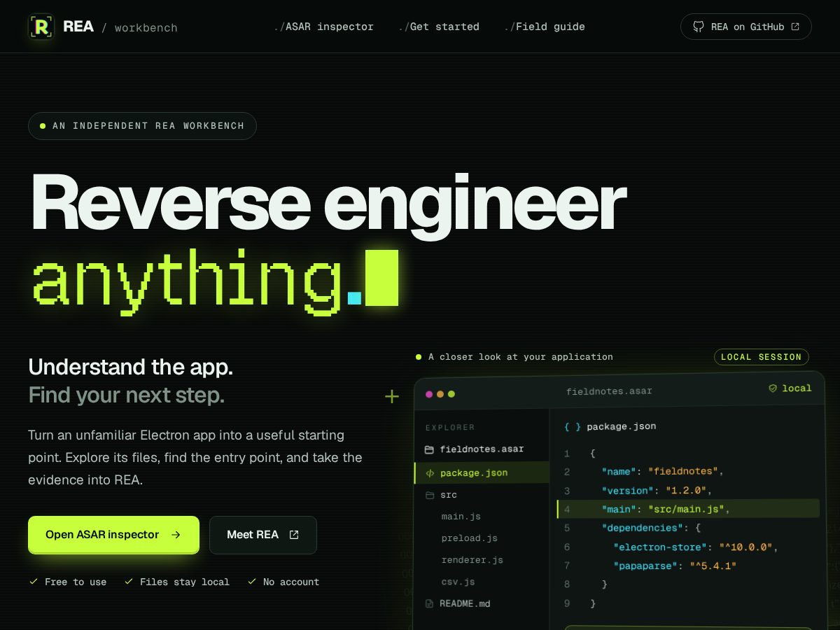Click the "Find your next step." subheading

(126, 395)
